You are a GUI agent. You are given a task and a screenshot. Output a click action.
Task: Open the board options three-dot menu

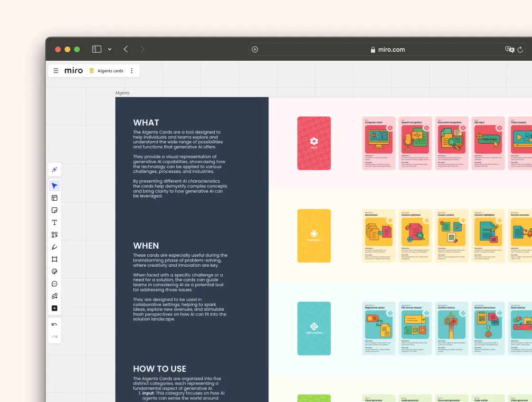point(132,71)
